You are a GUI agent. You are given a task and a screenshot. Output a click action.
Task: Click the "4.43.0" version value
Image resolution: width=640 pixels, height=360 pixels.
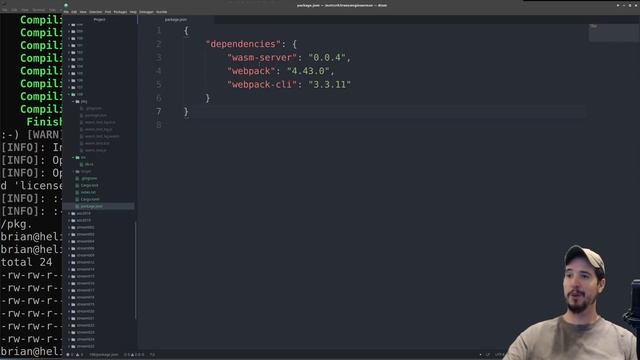(x=308, y=71)
